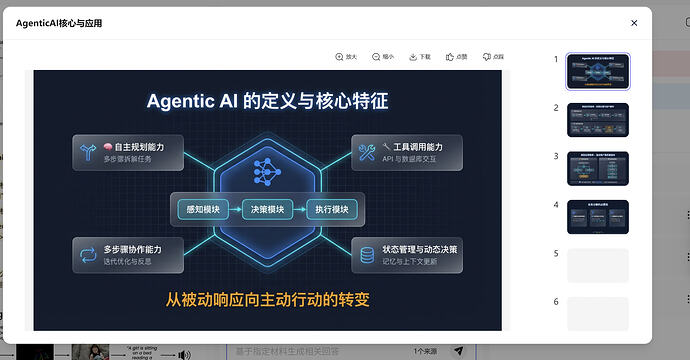Click the speaker icon in background window
This screenshot has width=690, height=360.
click(184, 355)
